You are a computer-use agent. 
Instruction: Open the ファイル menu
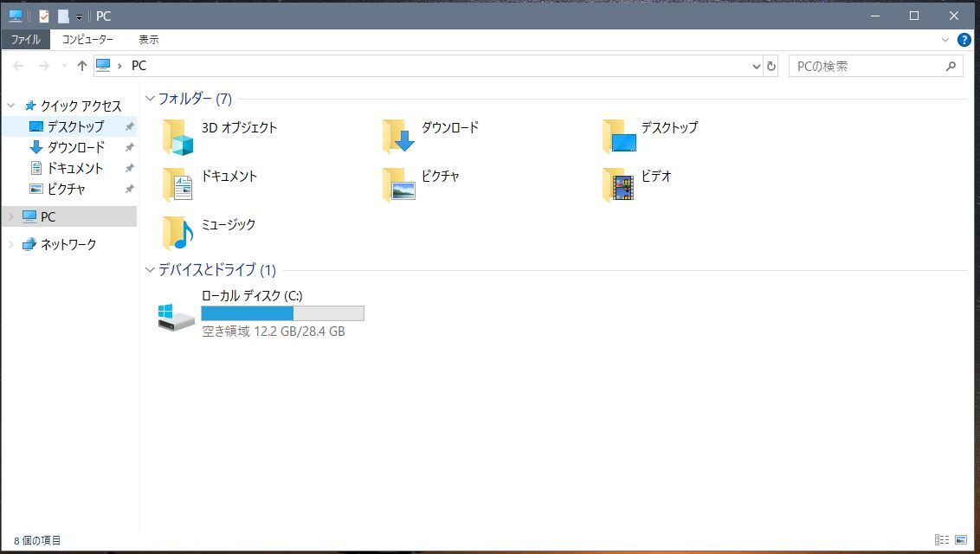[25, 39]
